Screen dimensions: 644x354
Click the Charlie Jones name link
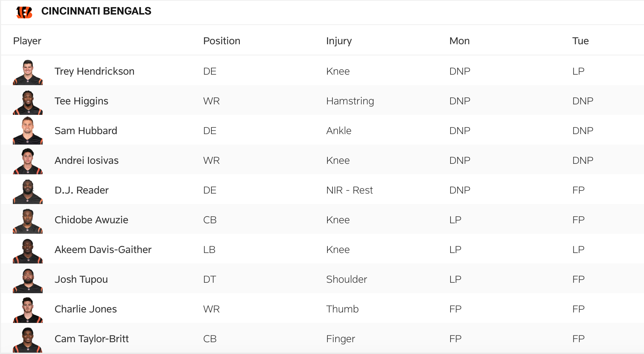click(86, 309)
